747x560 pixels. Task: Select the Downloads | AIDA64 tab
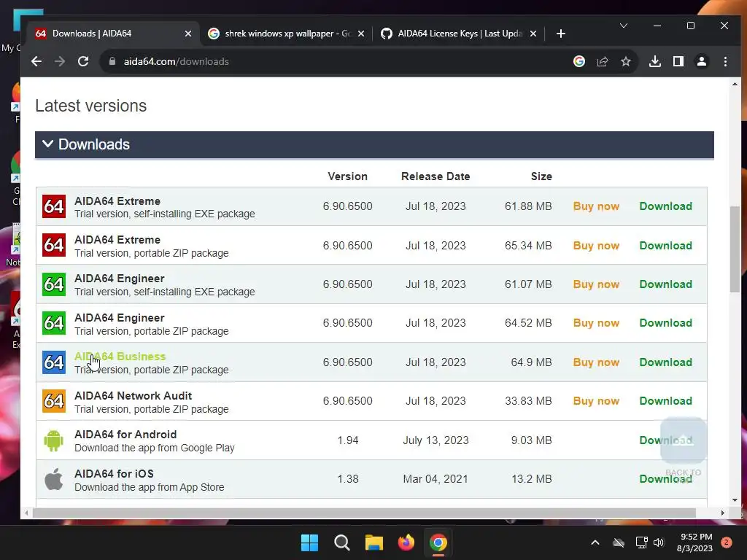pyautogui.click(x=113, y=34)
